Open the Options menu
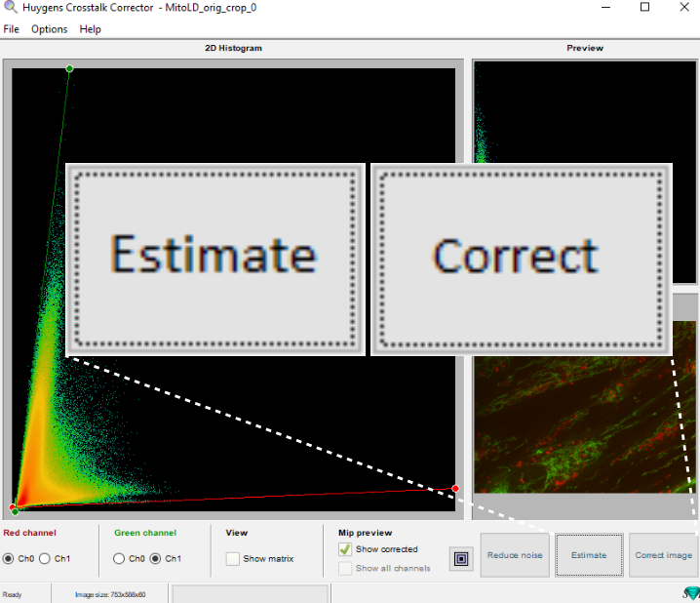 pos(49,29)
